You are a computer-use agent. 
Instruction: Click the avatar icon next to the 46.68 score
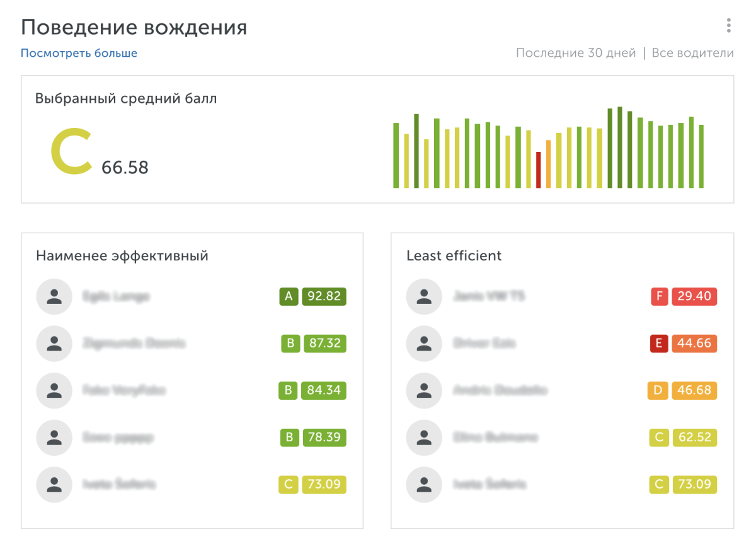pos(425,390)
